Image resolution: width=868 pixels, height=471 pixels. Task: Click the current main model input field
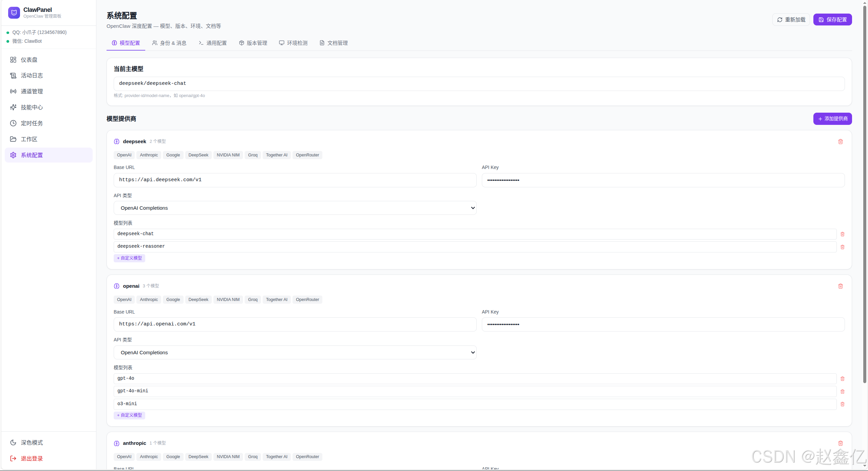(478, 83)
